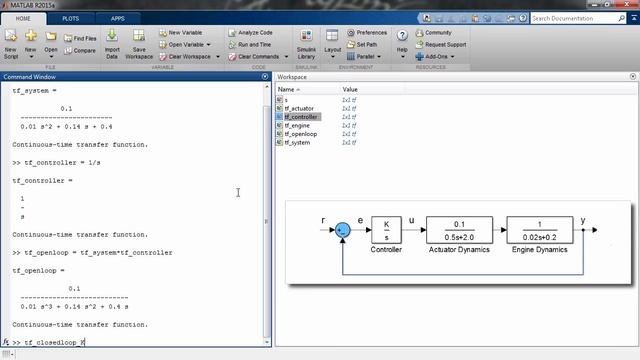
Task: Collapse the toolstrip with arrow icon
Action: [634, 18]
